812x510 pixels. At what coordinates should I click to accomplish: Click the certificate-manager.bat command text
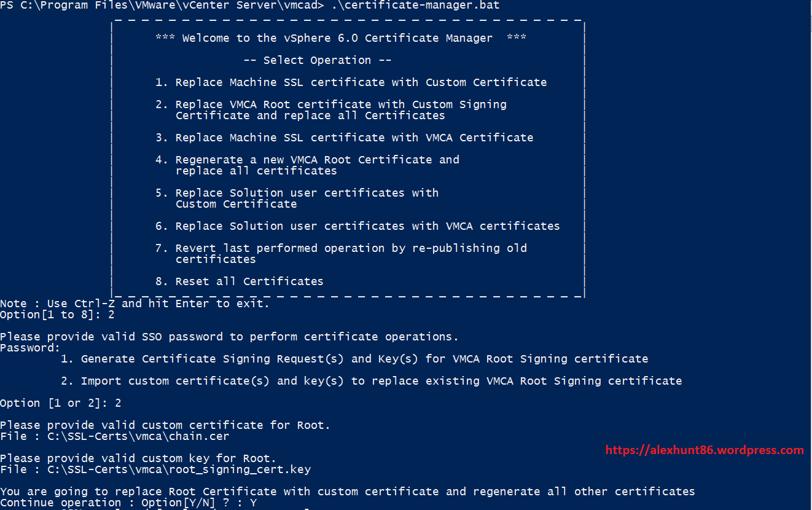coord(415,6)
